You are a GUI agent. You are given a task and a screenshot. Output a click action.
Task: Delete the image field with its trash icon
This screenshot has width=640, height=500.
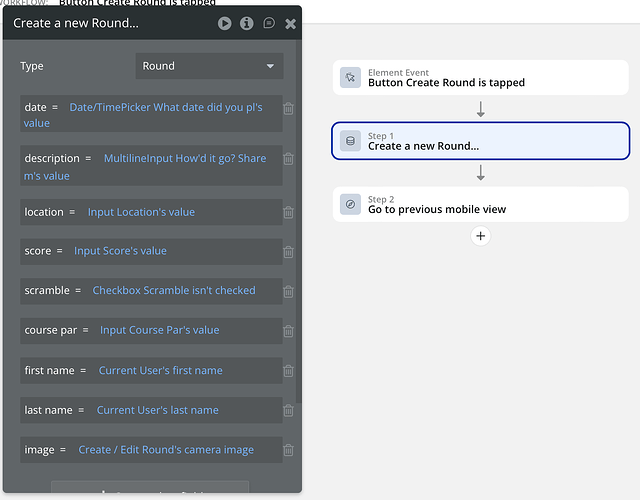(288, 450)
